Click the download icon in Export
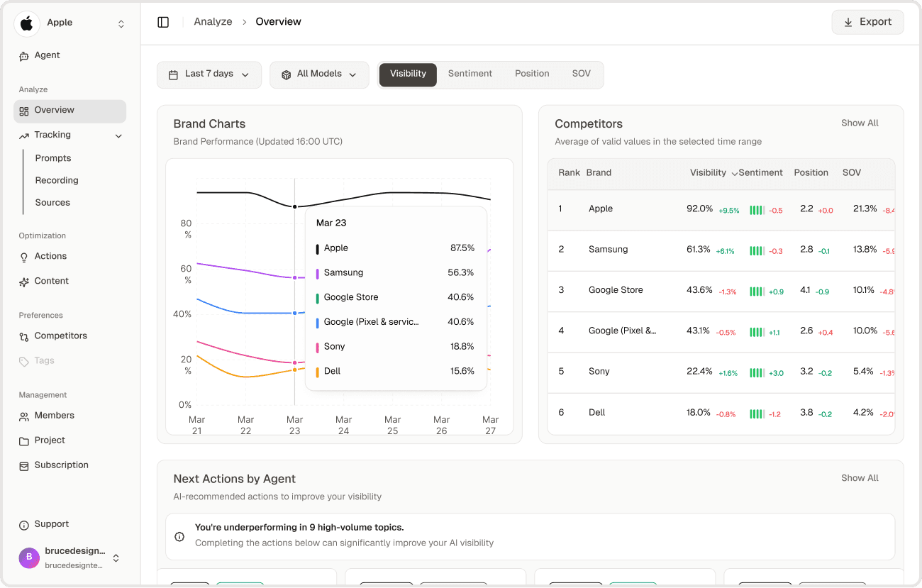Image resolution: width=922 pixels, height=588 pixels. click(x=848, y=23)
